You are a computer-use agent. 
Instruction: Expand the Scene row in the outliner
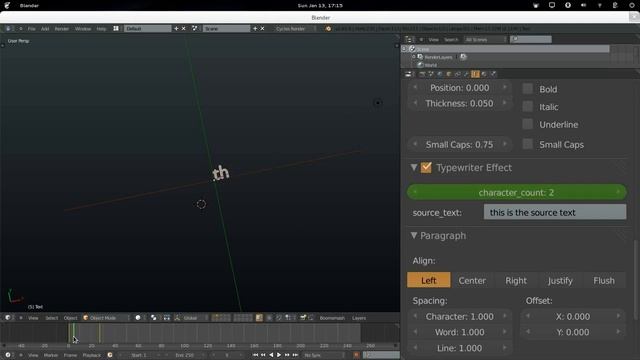[x=404, y=49]
